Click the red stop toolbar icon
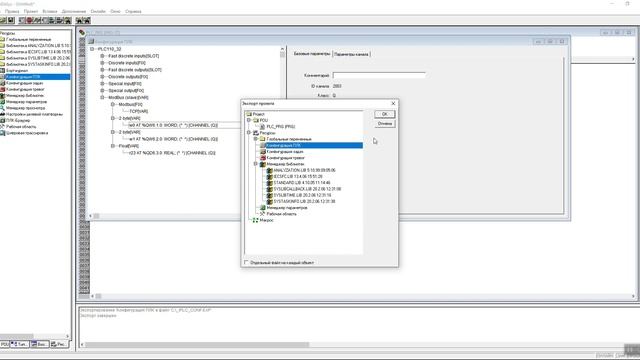Image resolution: width=640 pixels, height=360 pixels. click(x=29, y=20)
